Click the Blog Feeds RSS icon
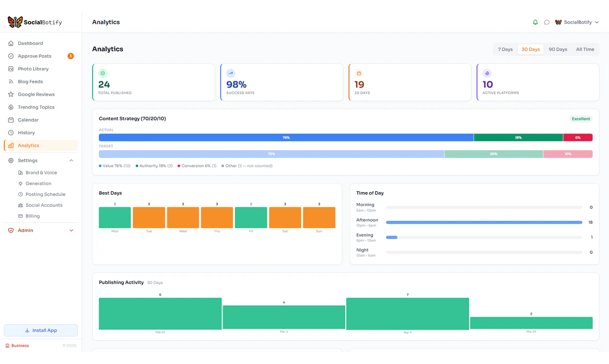Viewport: 609px width, 364px height. [x=11, y=81]
